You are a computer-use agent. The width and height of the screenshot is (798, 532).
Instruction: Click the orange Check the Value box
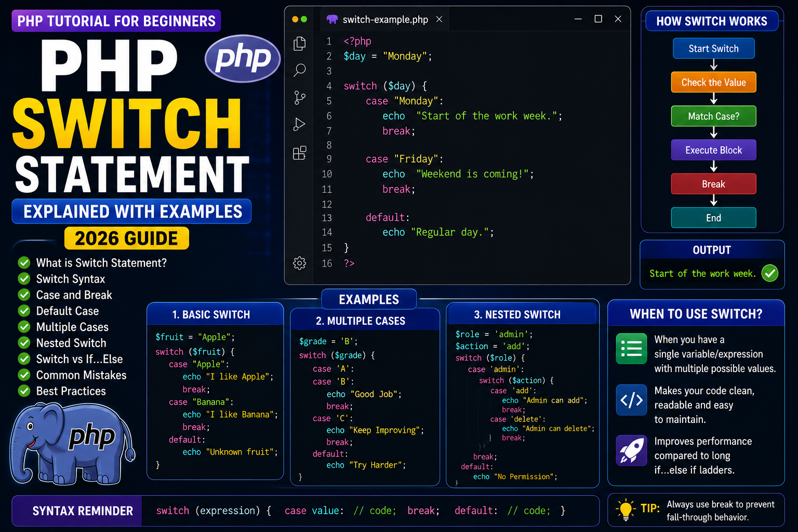713,82
